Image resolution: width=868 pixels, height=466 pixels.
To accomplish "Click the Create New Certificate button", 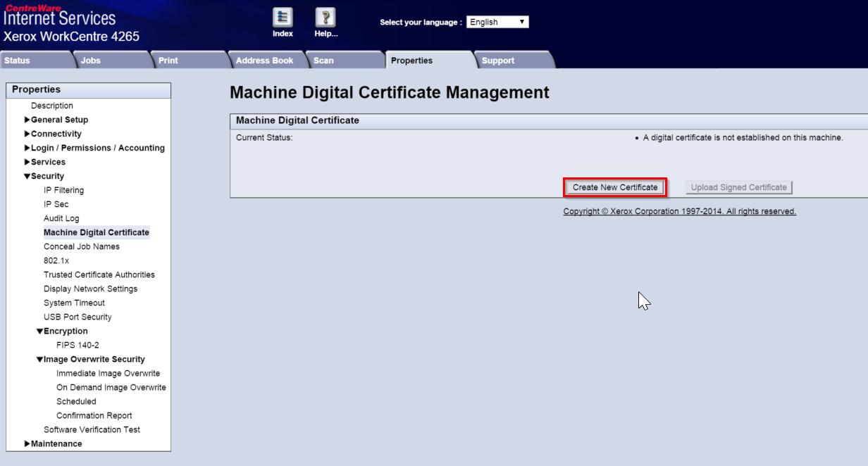I will click(614, 187).
